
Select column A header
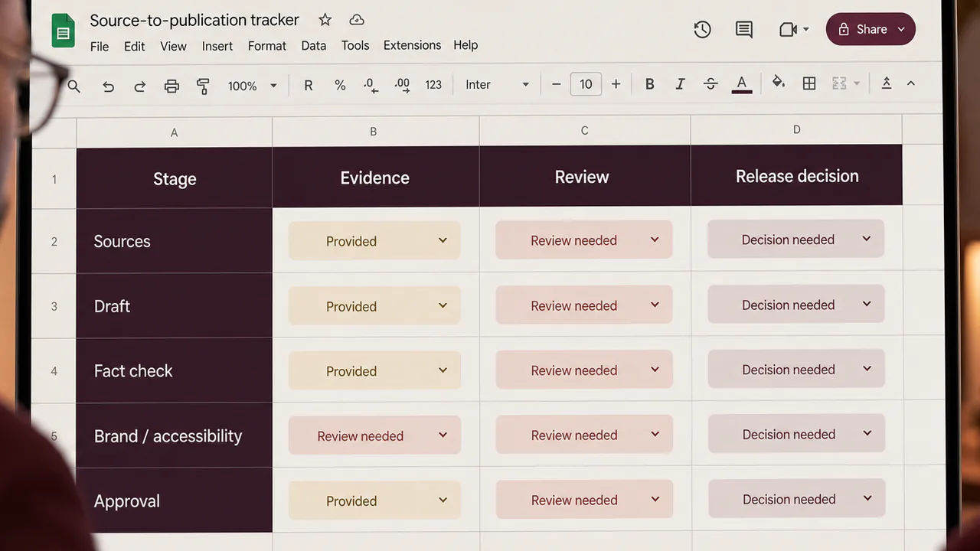(175, 132)
